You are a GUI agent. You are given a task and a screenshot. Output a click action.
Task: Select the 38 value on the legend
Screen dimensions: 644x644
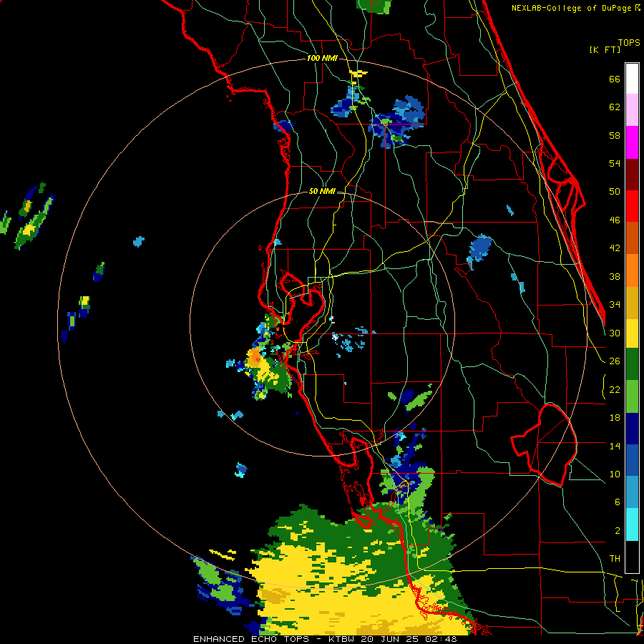point(615,276)
